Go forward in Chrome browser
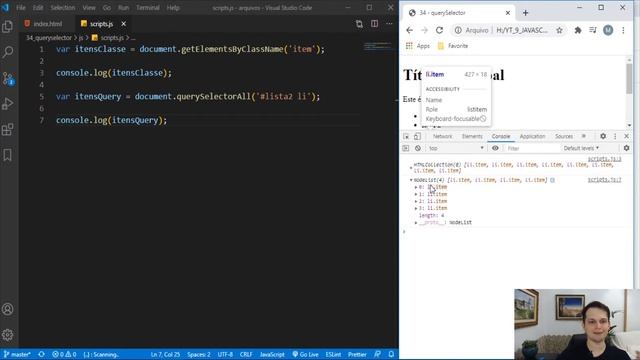 tap(424, 30)
